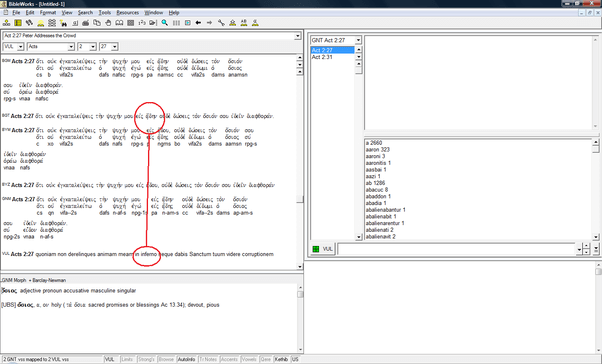This screenshot has height=364, width=602.
Task: Open the View menu
Action: (67, 13)
